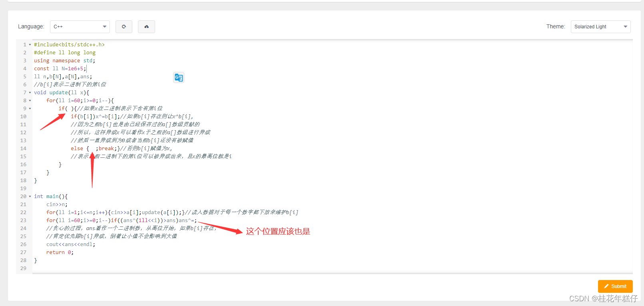Click inside the empty 'if( )' condition
The width and height of the screenshot is (644, 306).
tap(70, 109)
